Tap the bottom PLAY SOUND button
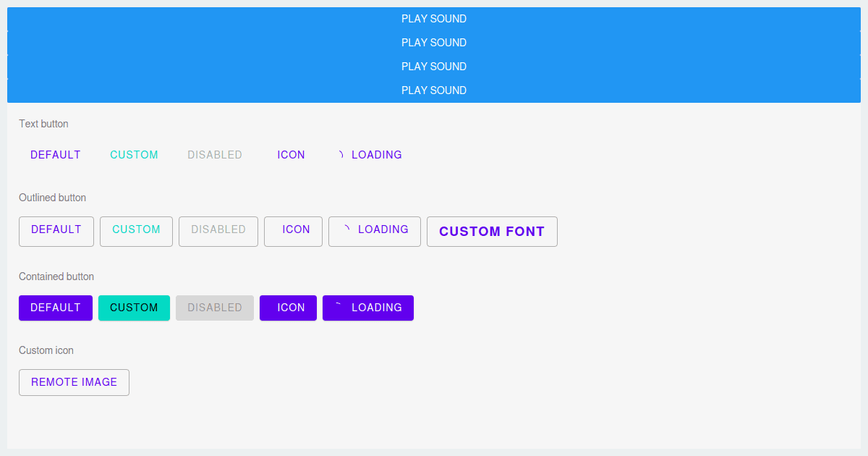 (x=434, y=90)
